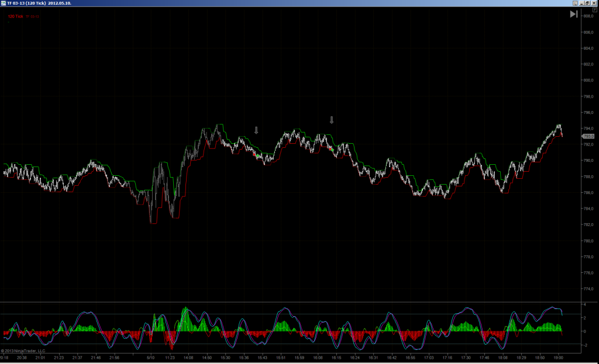Click the 793.0 current price marker
599x364 pixels.
coord(588,136)
